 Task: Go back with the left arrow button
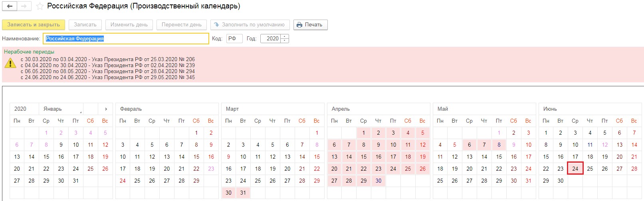coord(10,6)
